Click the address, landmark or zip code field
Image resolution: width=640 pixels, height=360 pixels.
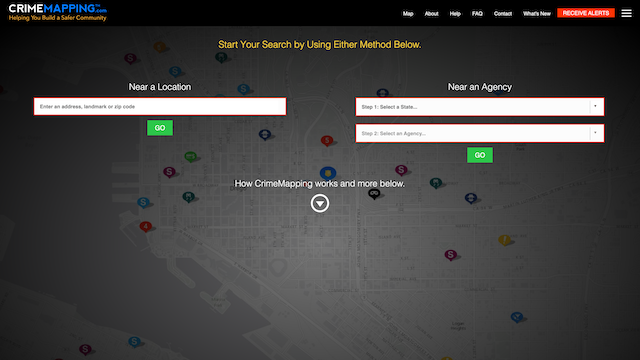pos(160,107)
